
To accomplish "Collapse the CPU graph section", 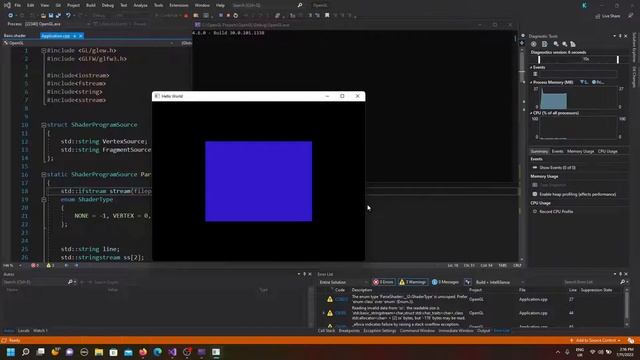I will point(531,113).
